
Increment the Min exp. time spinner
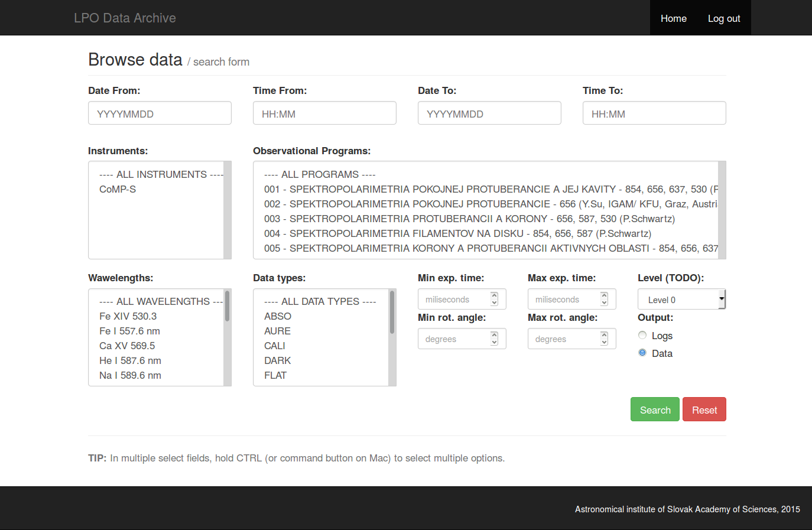pos(494,296)
